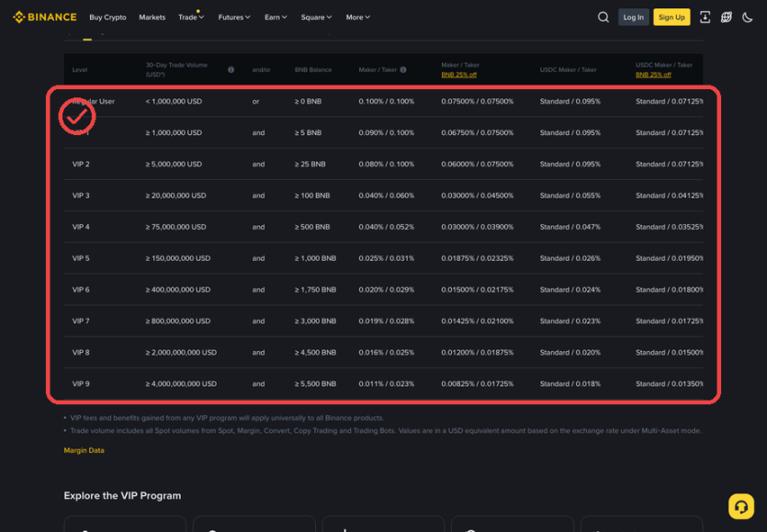Click the 'Level' column header
Image resolution: width=767 pixels, height=532 pixels.
79,70
